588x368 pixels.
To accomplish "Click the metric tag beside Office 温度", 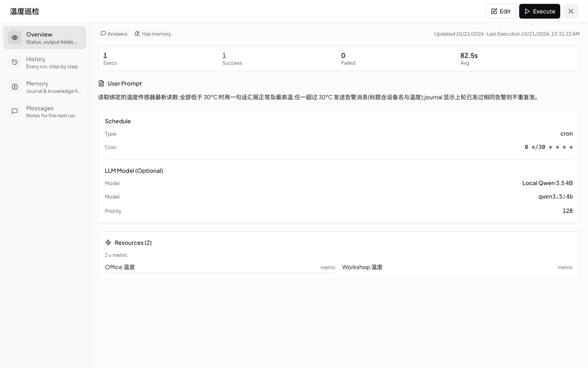I will pyautogui.click(x=328, y=267).
